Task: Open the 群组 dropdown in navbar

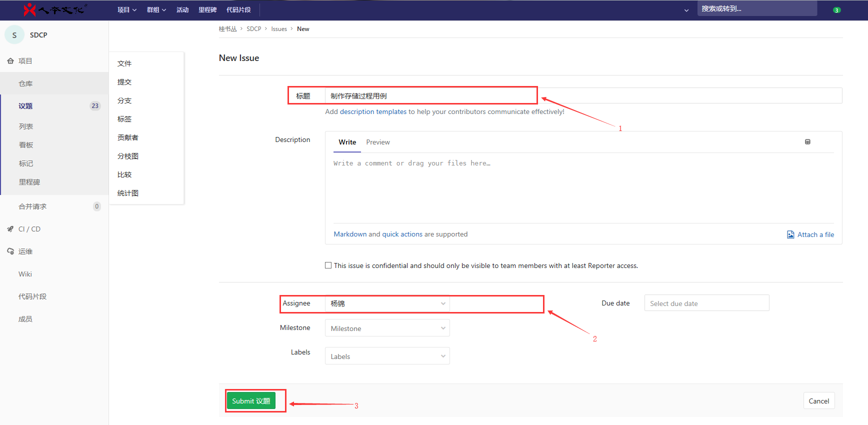Action: 156,10
